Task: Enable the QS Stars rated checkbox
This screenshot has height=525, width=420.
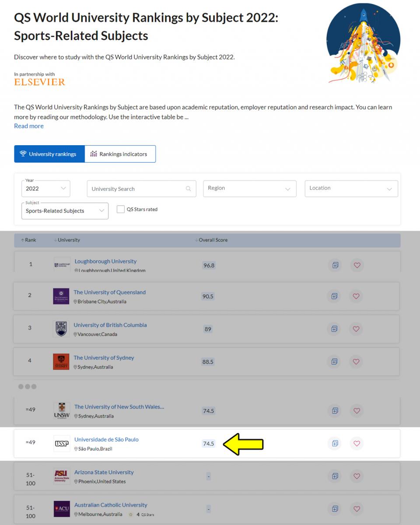Action: click(121, 210)
